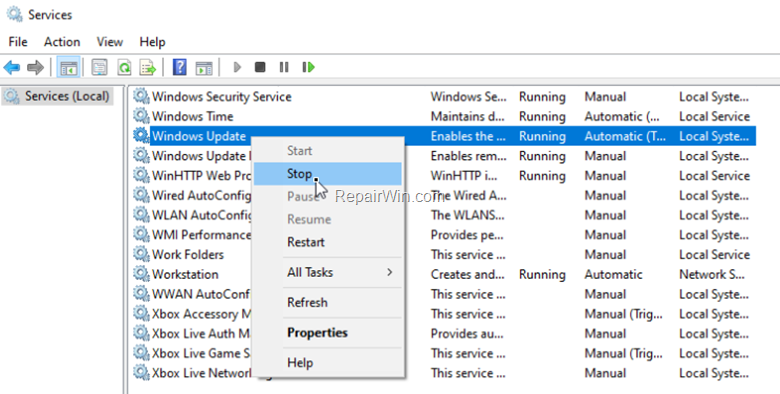Click 'Network S...' log-on for Workstation
The image size is (780, 394).
pyautogui.click(x=712, y=274)
